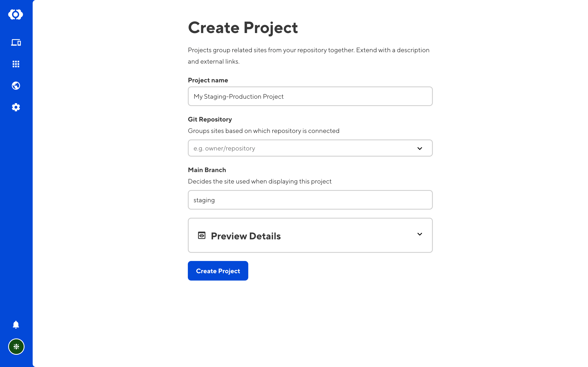The width and height of the screenshot is (588, 367).
Task: Click the Create Project page heading
Action: 243,28
